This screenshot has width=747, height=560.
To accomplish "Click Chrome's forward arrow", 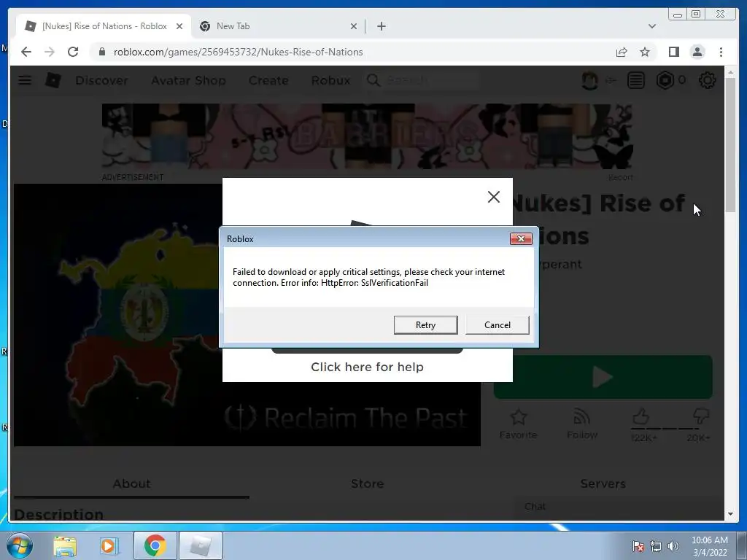I will tap(50, 52).
